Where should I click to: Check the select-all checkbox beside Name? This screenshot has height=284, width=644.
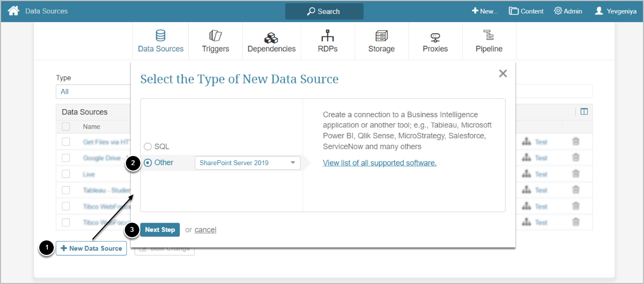click(66, 126)
